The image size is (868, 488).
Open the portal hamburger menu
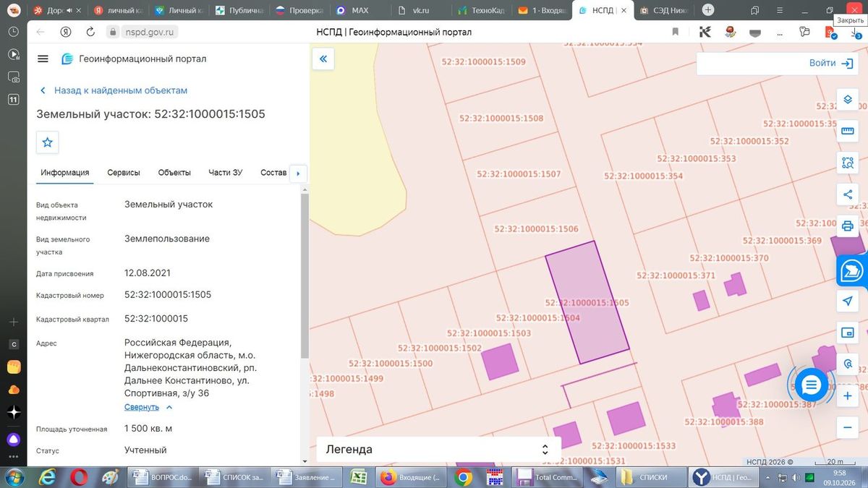pyautogui.click(x=43, y=59)
